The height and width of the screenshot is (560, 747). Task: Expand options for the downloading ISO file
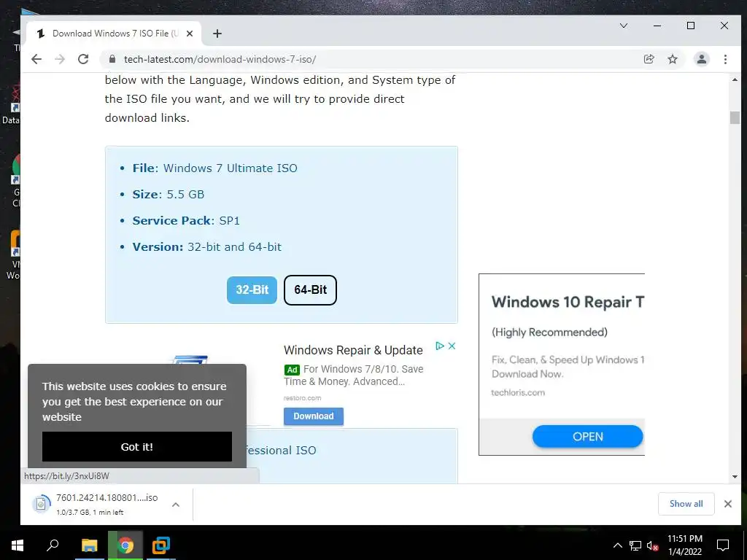[x=176, y=505]
